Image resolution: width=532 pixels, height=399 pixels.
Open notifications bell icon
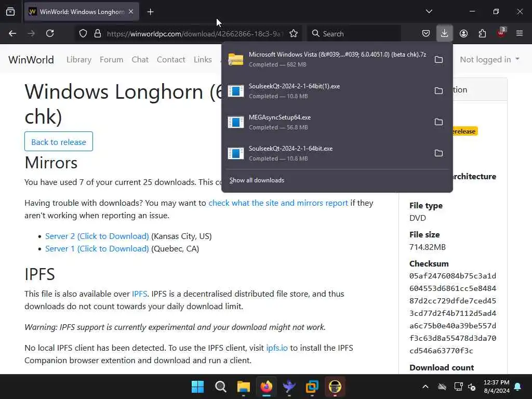click(518, 387)
